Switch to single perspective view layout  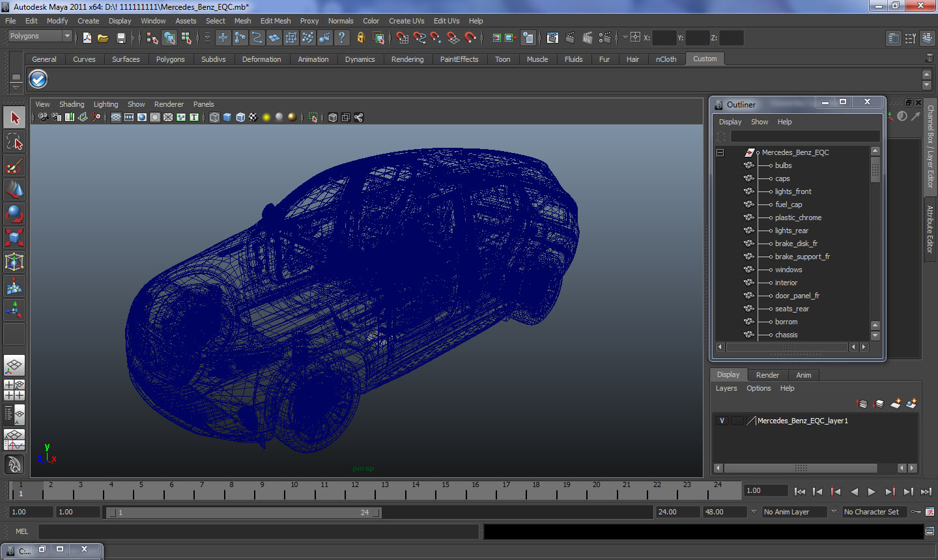click(x=14, y=365)
